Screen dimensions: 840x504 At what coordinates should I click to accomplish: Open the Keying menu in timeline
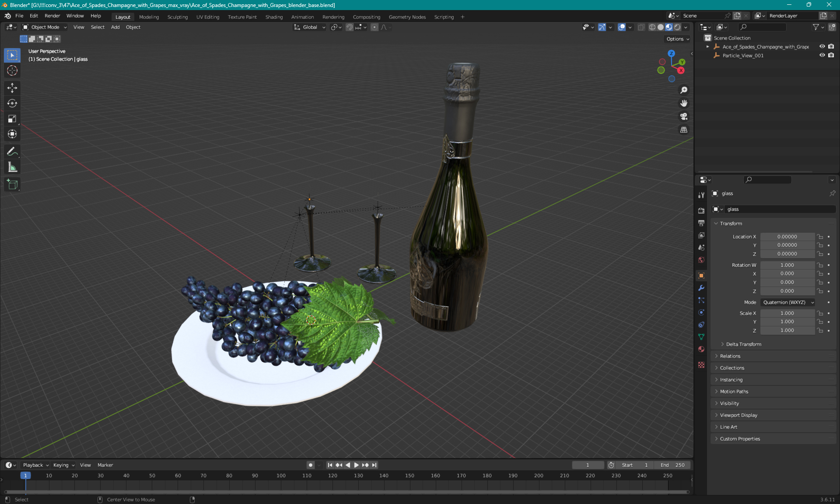64,465
